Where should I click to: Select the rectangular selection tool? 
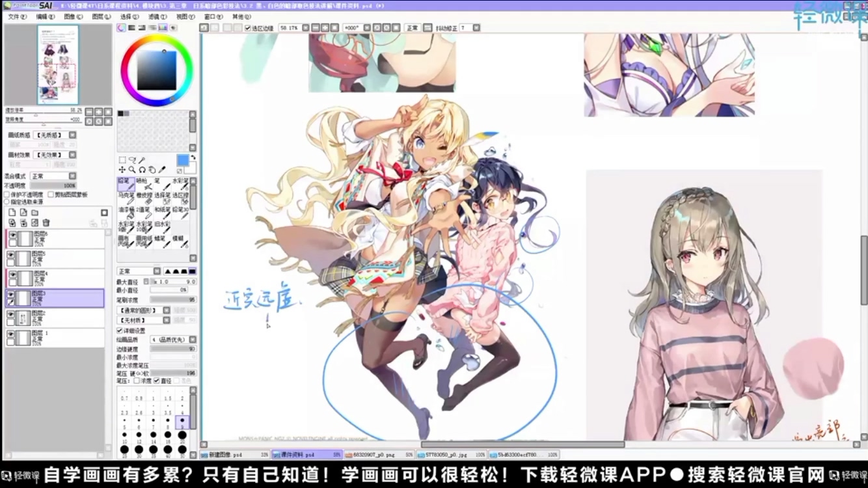[122, 160]
